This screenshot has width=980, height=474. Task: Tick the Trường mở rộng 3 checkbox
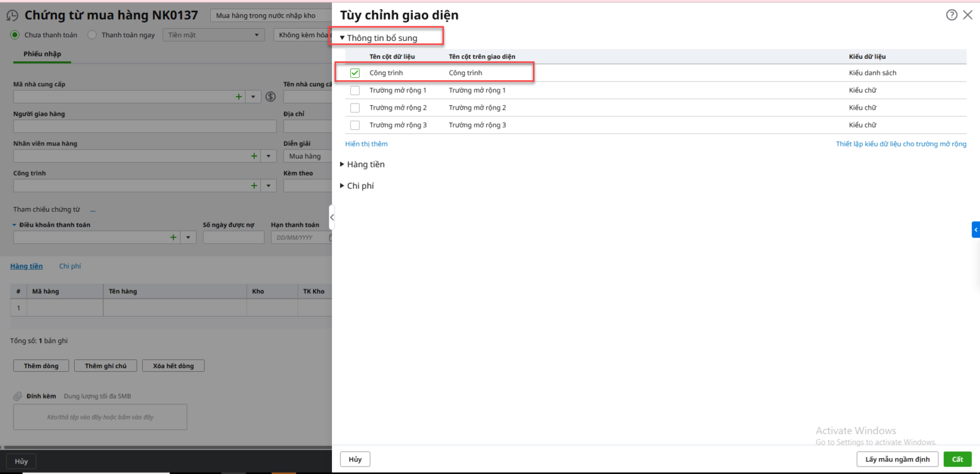coord(355,125)
